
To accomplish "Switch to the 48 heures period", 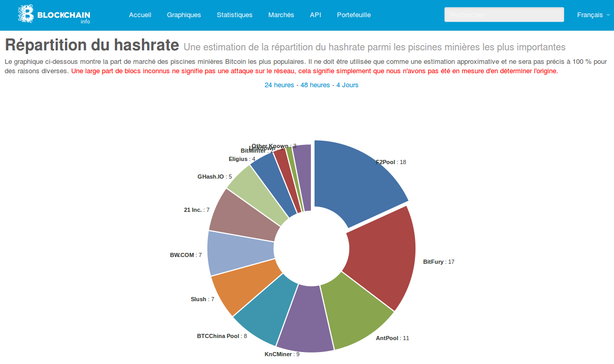I will click(315, 85).
